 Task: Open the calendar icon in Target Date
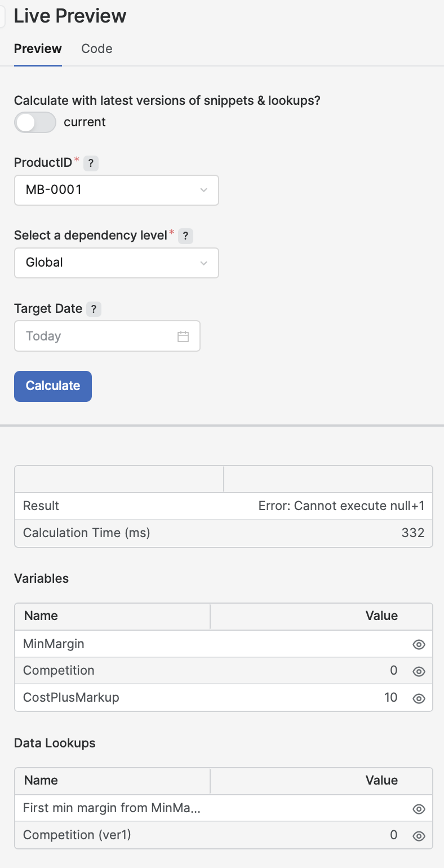point(183,336)
